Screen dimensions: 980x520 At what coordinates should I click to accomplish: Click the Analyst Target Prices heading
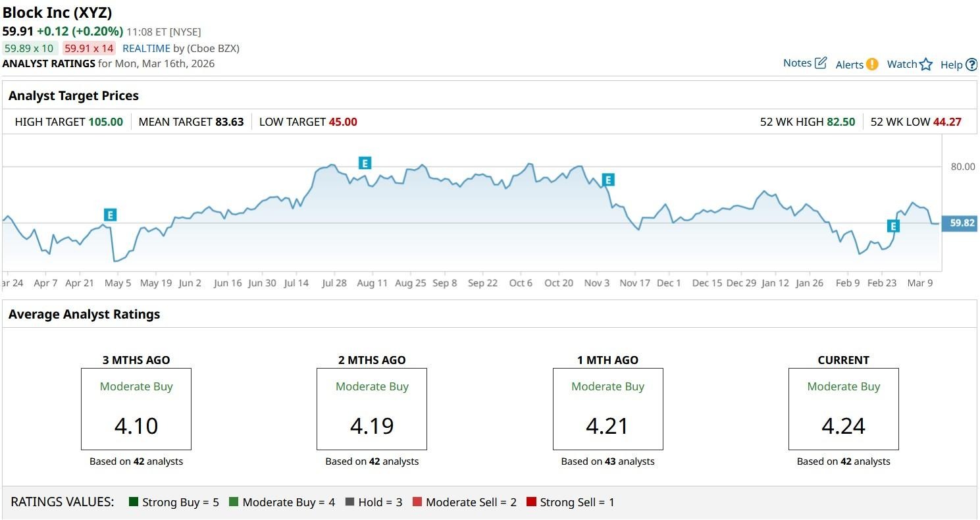[74, 95]
